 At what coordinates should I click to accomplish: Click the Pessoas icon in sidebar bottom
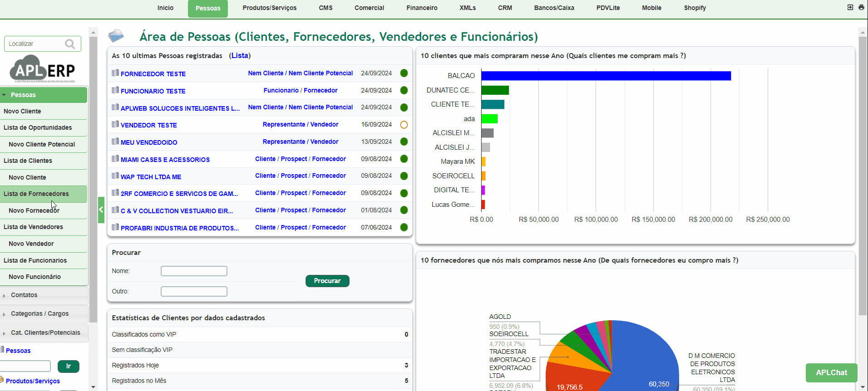(2, 349)
